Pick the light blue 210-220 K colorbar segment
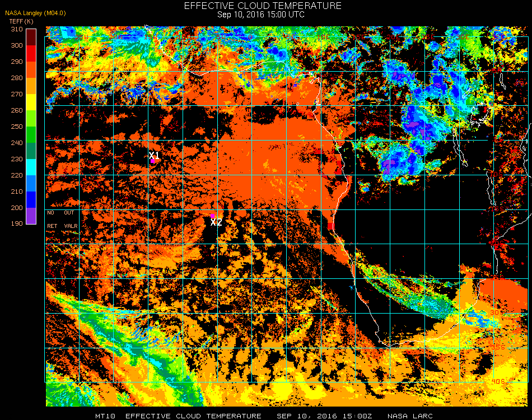Image resolution: width=532 pixels, height=420 pixels. coord(31,183)
